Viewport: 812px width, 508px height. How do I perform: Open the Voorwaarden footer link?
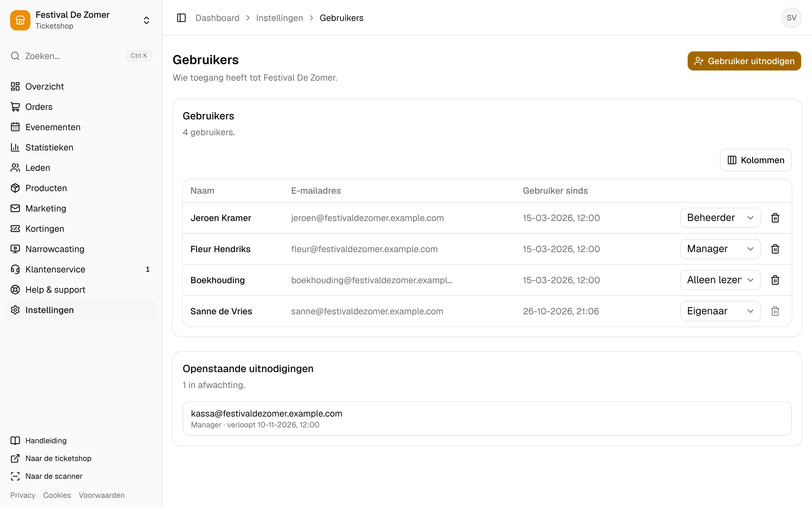pos(102,495)
